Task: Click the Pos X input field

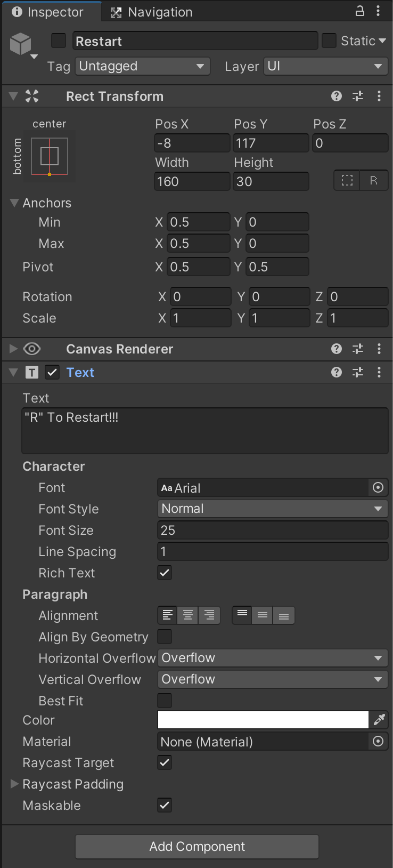Action: (192, 143)
